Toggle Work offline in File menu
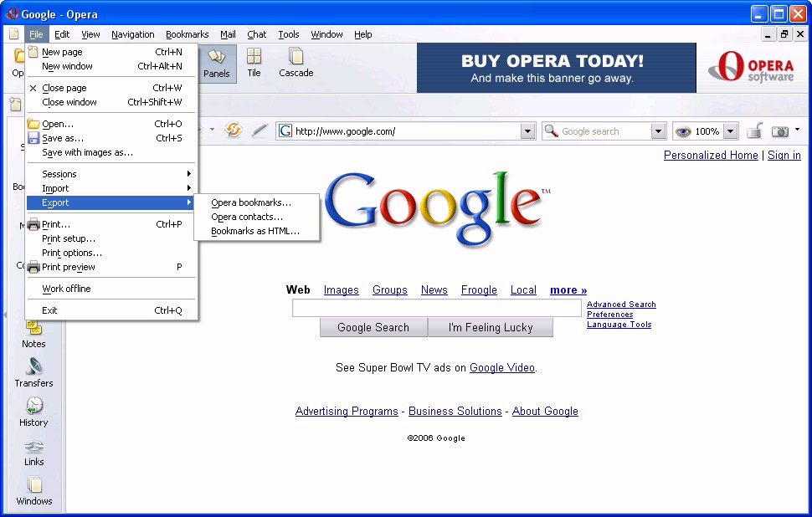This screenshot has width=812, height=517. [67, 289]
